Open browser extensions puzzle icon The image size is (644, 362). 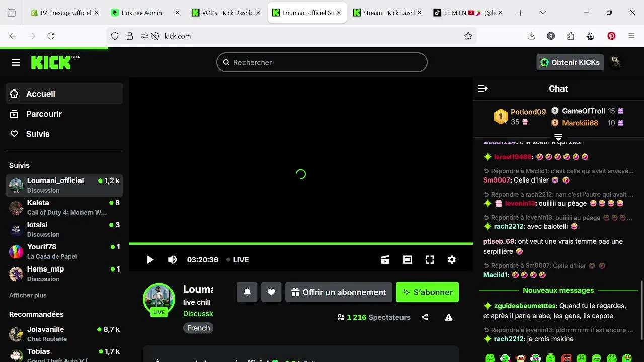571,36
